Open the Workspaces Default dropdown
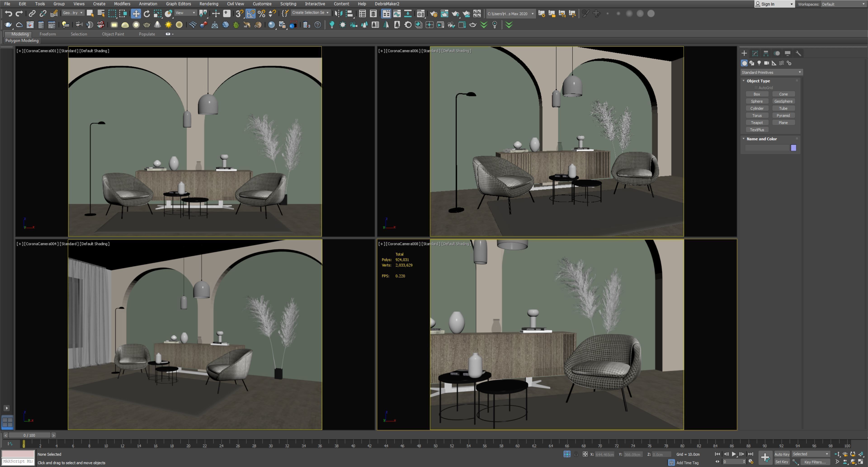 coord(844,4)
